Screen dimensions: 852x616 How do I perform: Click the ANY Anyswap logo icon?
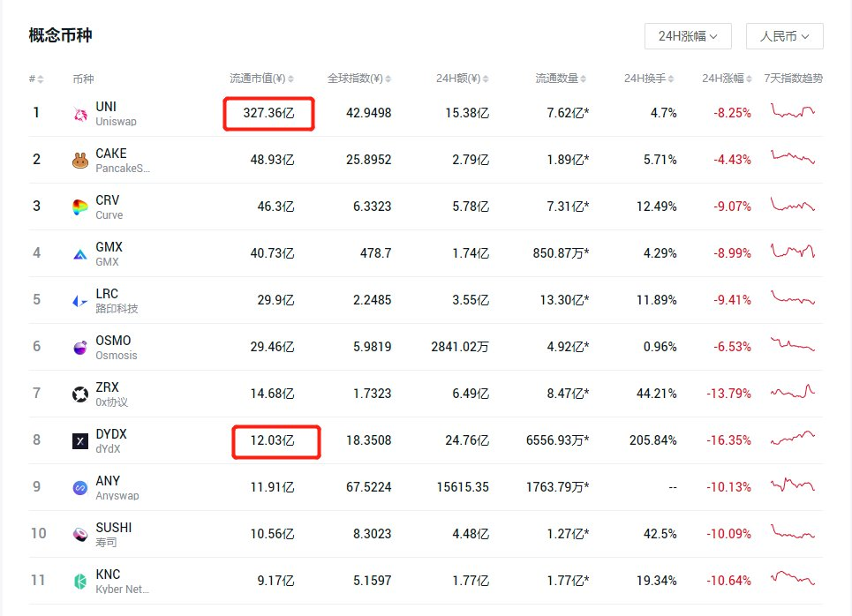coord(80,488)
